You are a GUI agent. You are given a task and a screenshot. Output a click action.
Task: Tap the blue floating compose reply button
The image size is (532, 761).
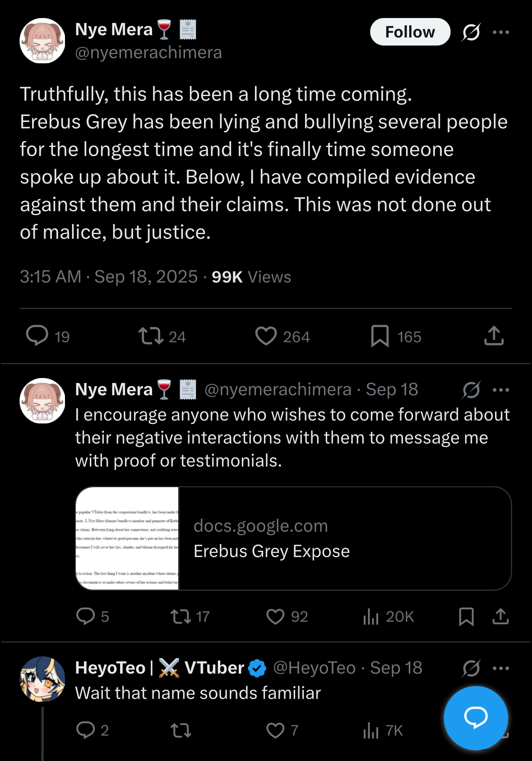coord(476,718)
